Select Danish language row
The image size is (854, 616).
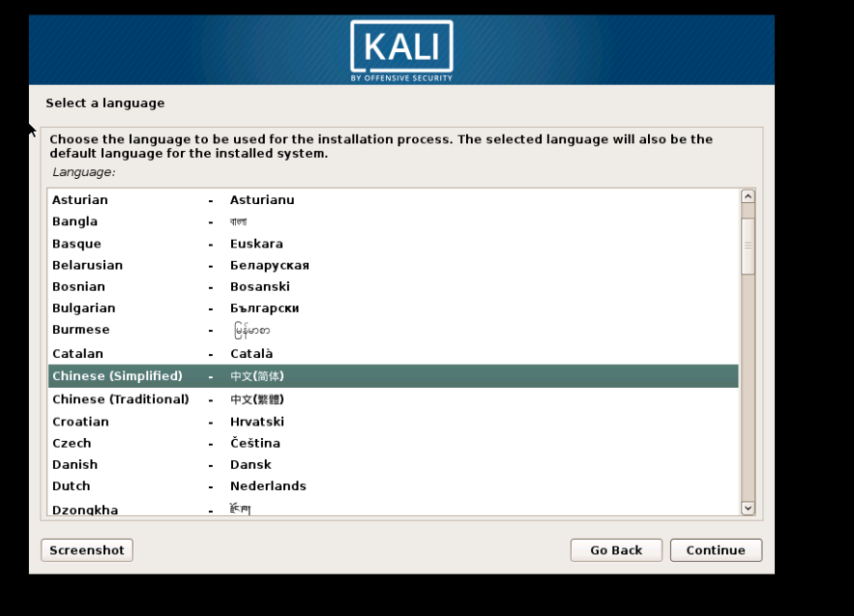(393, 465)
